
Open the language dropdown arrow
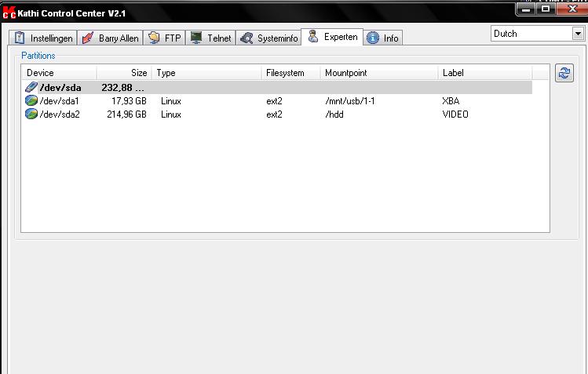[x=578, y=34]
